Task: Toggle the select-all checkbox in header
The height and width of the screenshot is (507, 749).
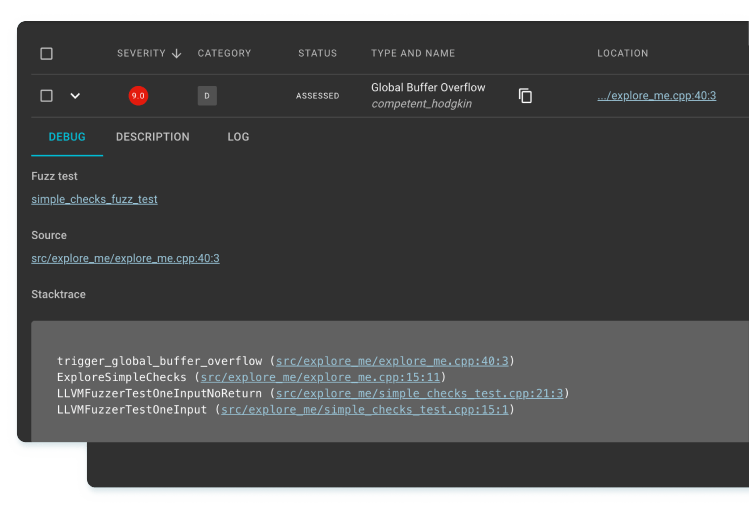Action: pos(46,54)
